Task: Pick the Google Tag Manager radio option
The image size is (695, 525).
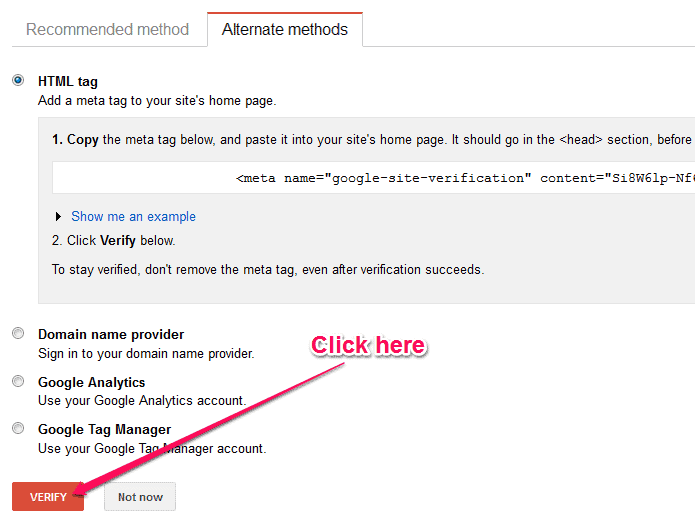Action: (18, 428)
